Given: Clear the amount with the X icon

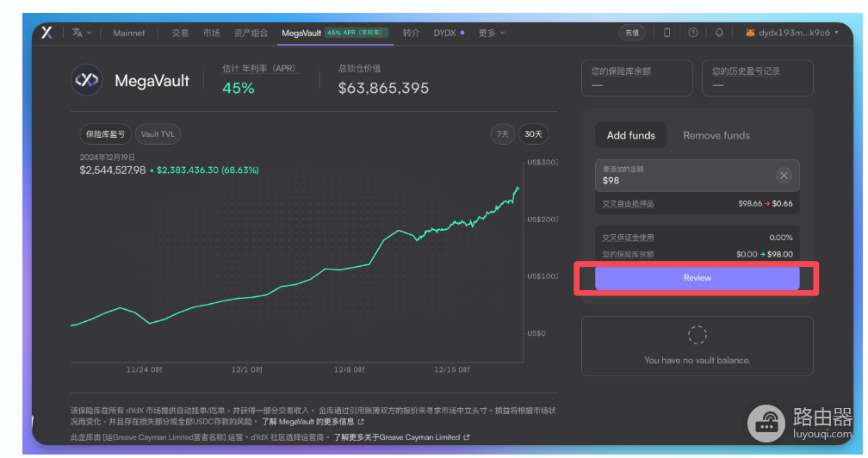Looking at the screenshot, I should pyautogui.click(x=784, y=176).
